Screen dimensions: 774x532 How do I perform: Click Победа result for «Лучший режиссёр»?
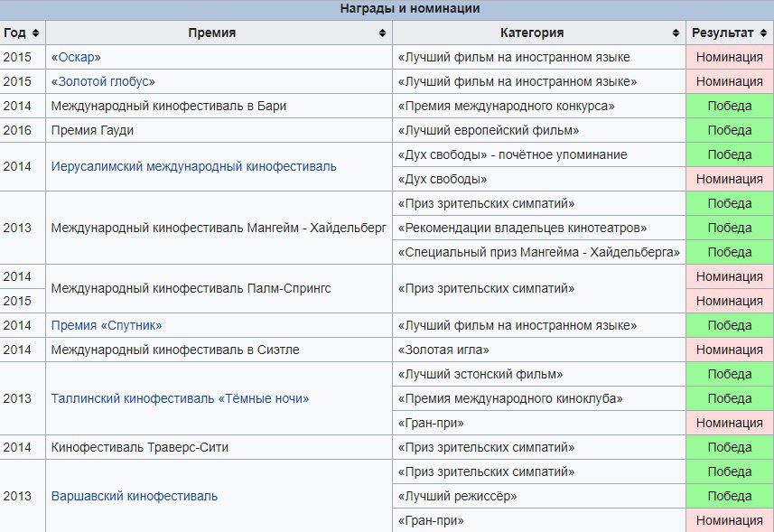pyautogui.click(x=730, y=497)
